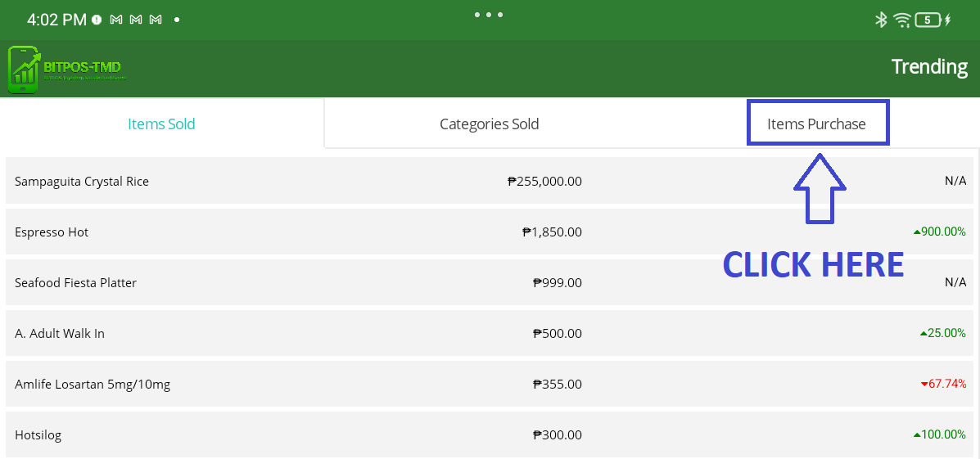The width and height of the screenshot is (980, 459).
Task: Open the Categories Sold tab
Action: (489, 124)
